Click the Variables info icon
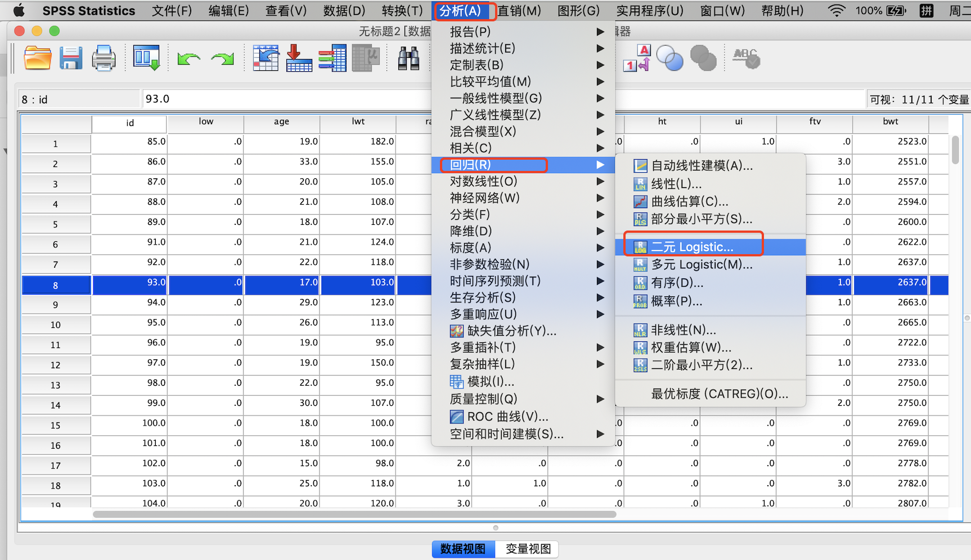 (x=332, y=58)
